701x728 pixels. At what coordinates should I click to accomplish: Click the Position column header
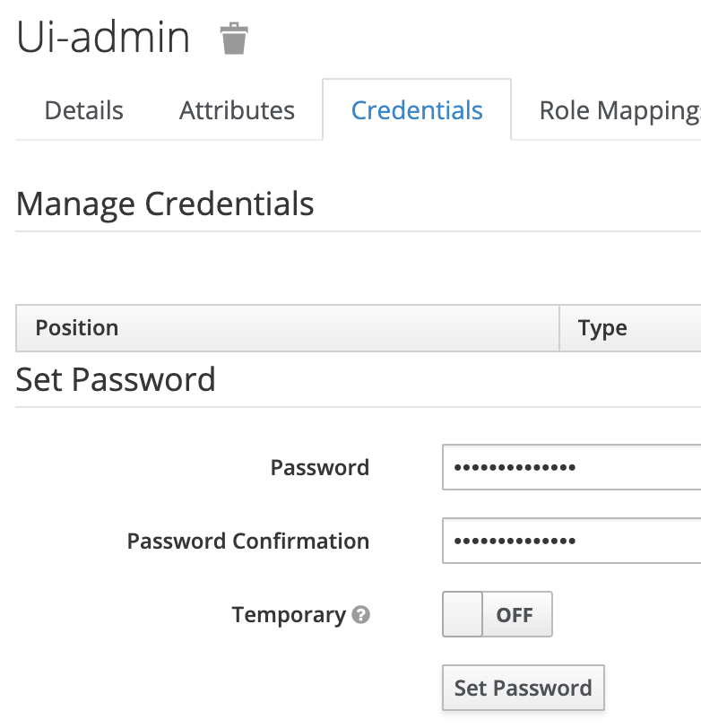[76, 328]
